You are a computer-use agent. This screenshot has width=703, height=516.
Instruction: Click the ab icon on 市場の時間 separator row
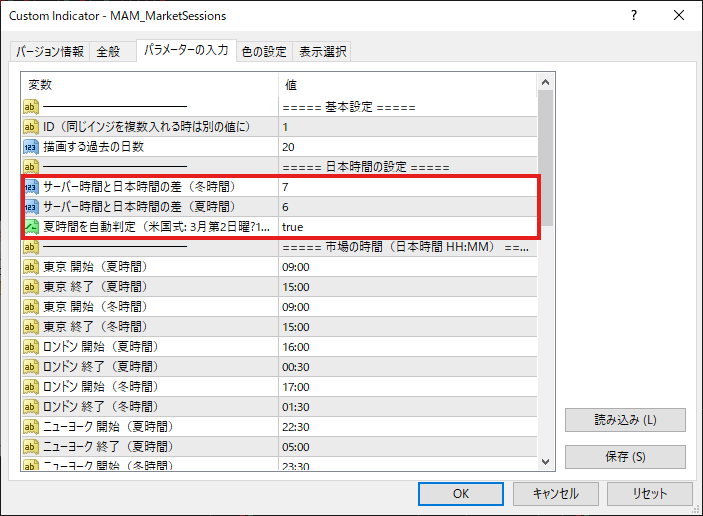(30, 247)
